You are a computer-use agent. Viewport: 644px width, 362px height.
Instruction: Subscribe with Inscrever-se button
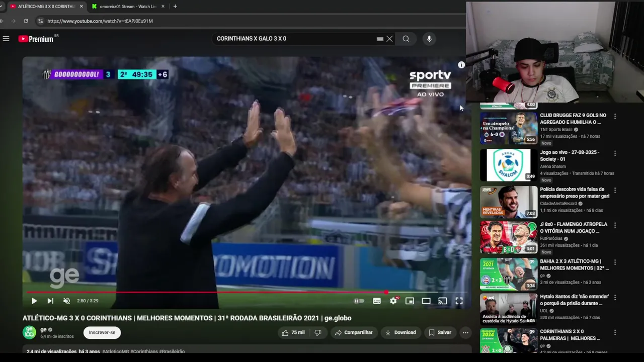click(102, 332)
